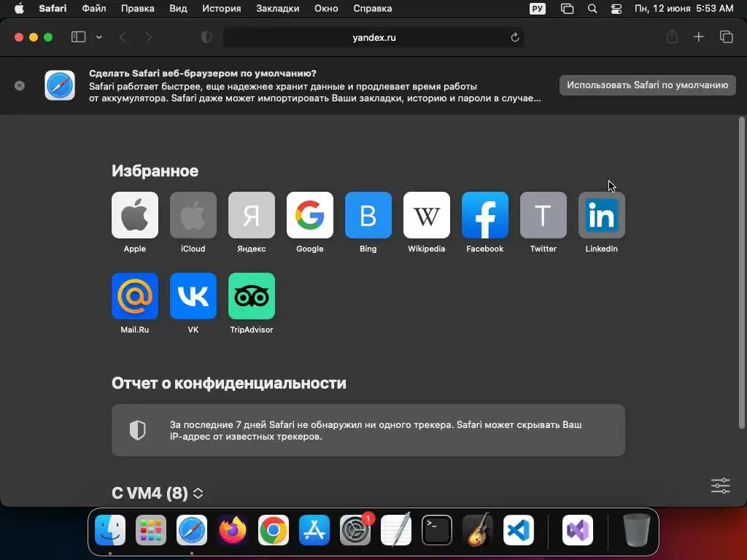This screenshot has height=560, width=747.
Task: Go back with the back arrow
Action: tap(123, 37)
